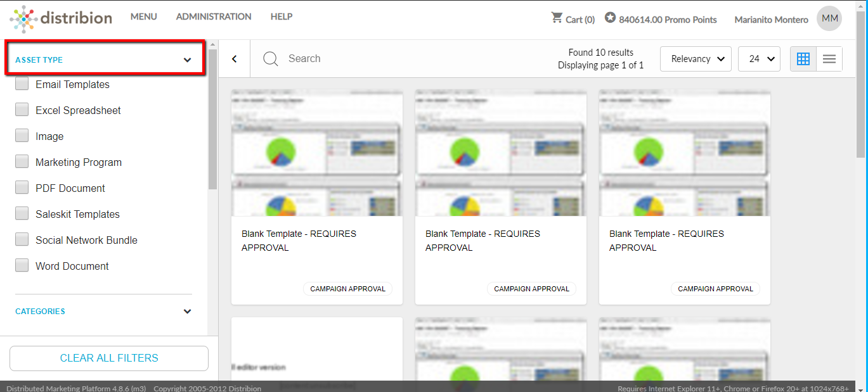Click second card's Blank Template title
Viewport: 868px width, 392px height.
point(483,241)
